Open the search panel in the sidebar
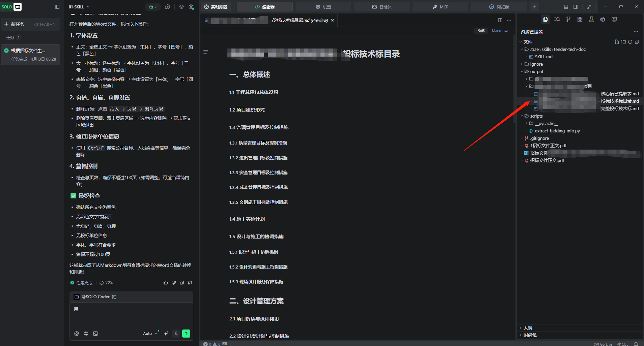 point(557,20)
